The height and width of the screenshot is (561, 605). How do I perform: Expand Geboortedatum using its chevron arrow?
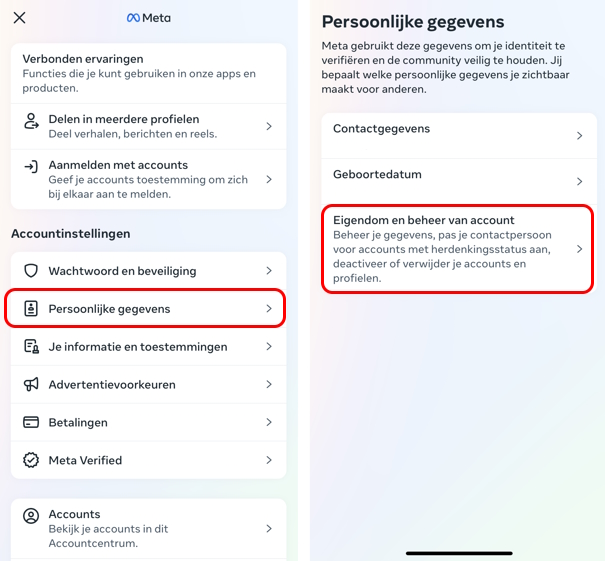580,181
